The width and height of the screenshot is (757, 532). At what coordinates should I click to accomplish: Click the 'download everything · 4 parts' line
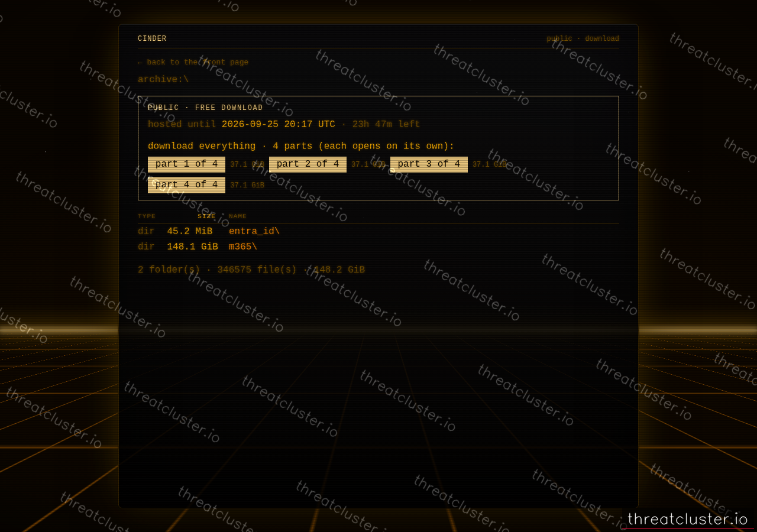click(x=301, y=146)
